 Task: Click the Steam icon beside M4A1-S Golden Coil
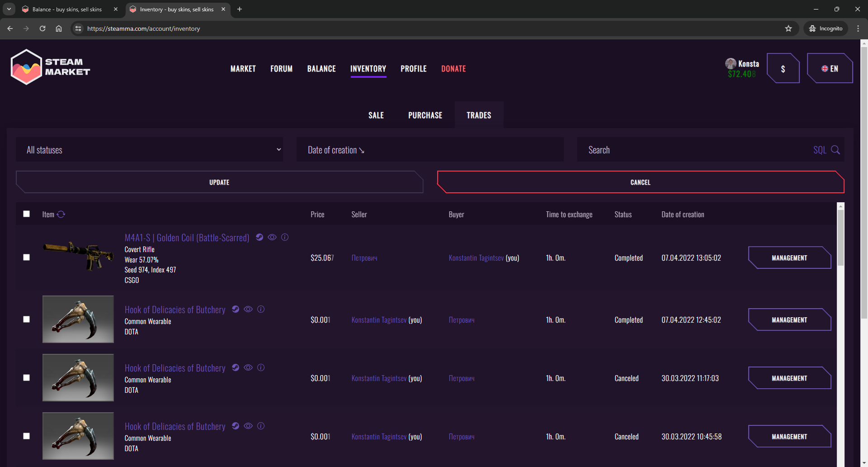point(259,237)
